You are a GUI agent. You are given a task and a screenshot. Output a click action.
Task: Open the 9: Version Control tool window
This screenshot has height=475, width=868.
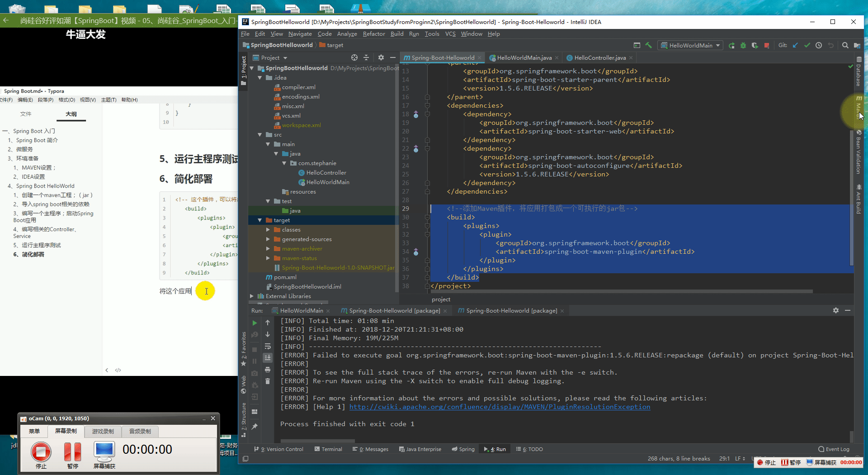[x=278, y=449]
